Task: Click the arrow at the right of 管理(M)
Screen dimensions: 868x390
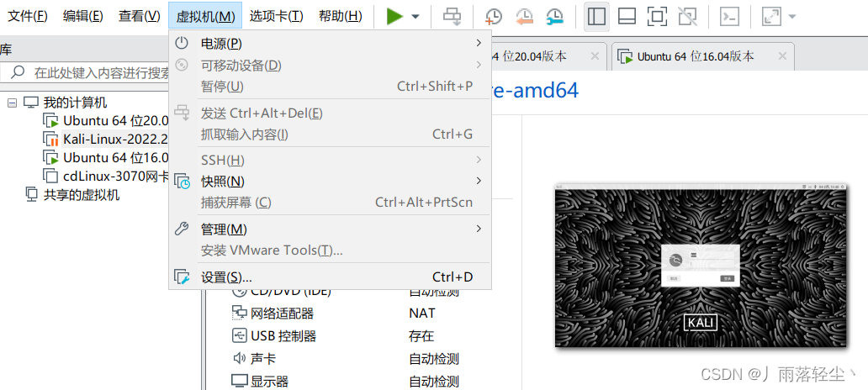Action: coord(479,229)
